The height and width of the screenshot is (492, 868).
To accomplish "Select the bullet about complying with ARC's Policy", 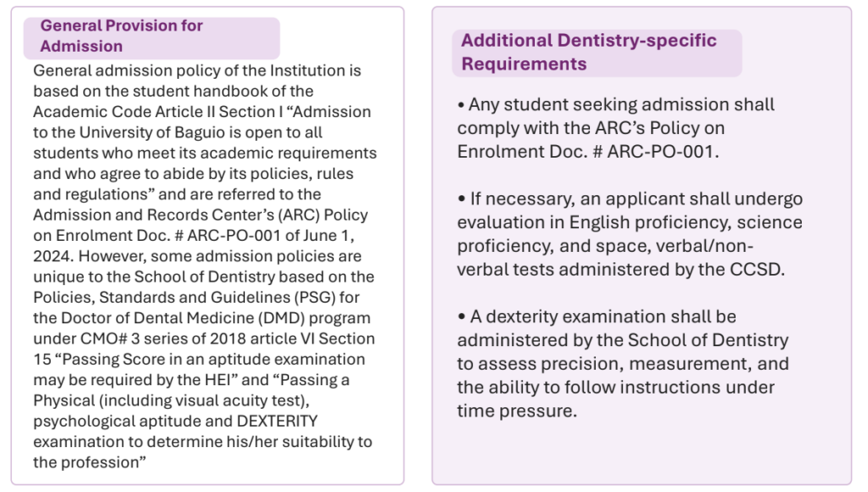I will click(x=615, y=128).
